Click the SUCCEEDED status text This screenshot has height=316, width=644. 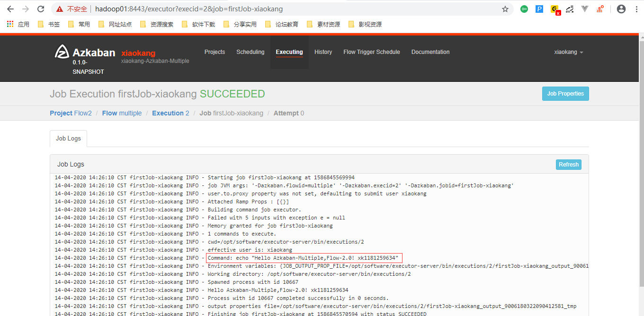coord(232,94)
